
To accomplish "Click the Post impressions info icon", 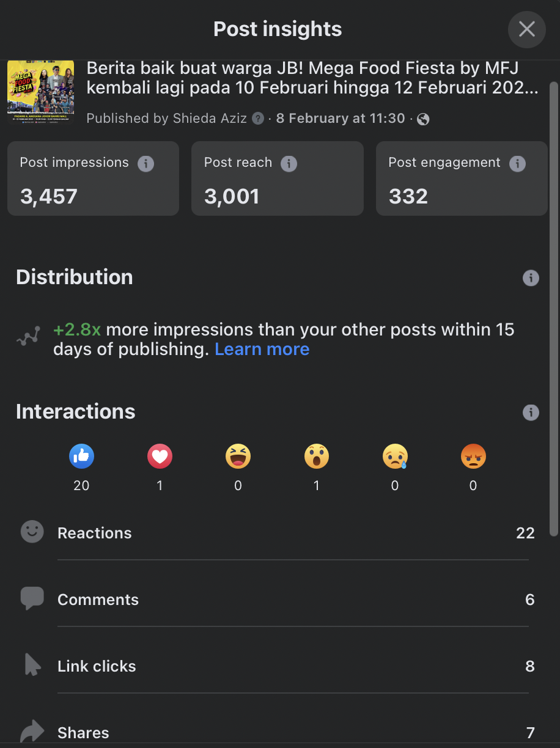I will [x=146, y=164].
